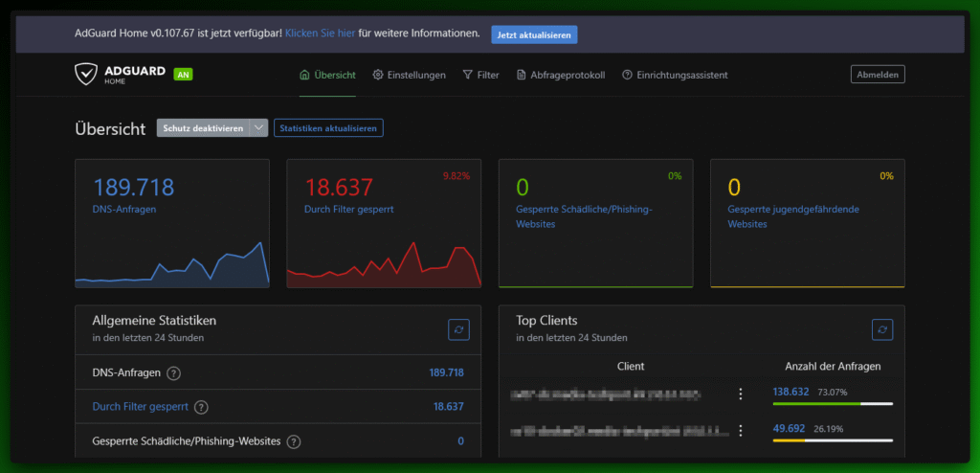Click the 138.632 request progress bar
This screenshot has height=473, width=980.
tap(832, 404)
